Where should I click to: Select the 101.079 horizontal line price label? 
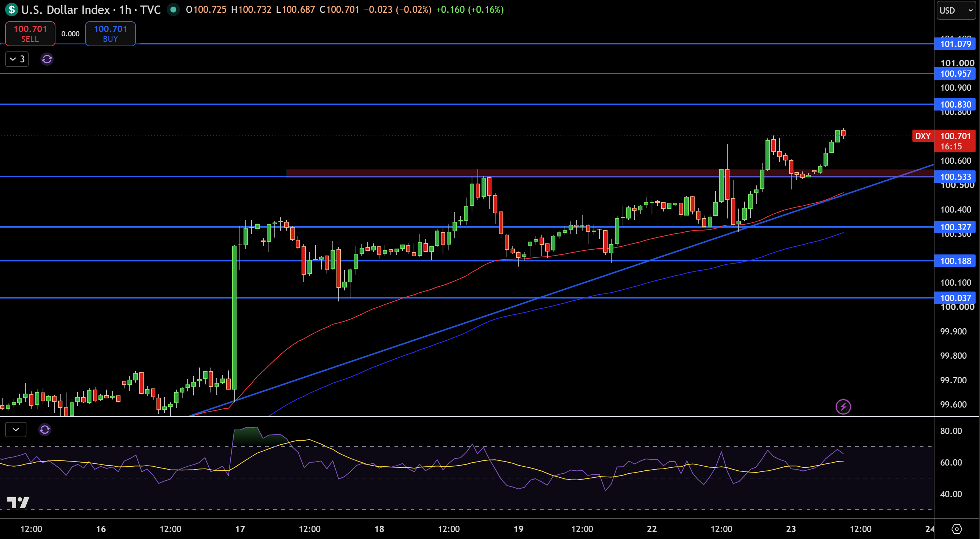click(x=955, y=44)
